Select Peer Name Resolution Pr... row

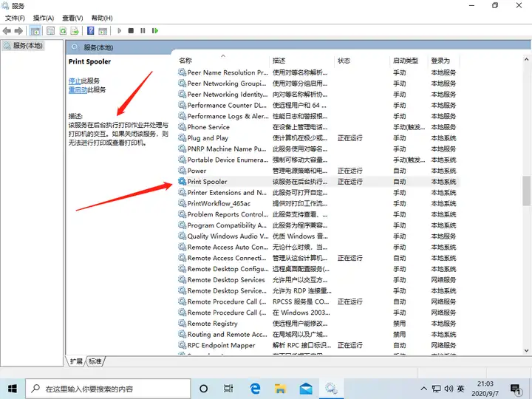(x=317, y=72)
